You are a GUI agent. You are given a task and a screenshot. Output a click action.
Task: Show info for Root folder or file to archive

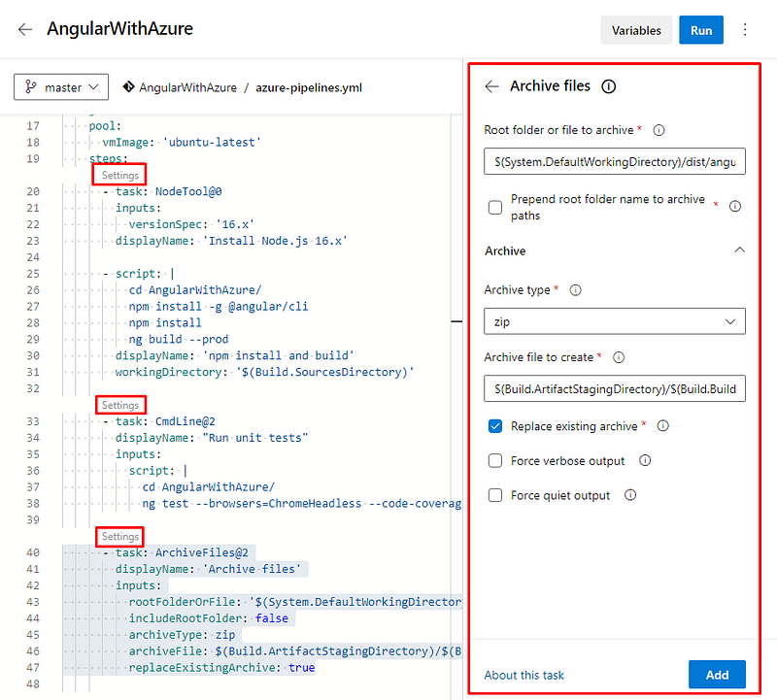(x=659, y=130)
